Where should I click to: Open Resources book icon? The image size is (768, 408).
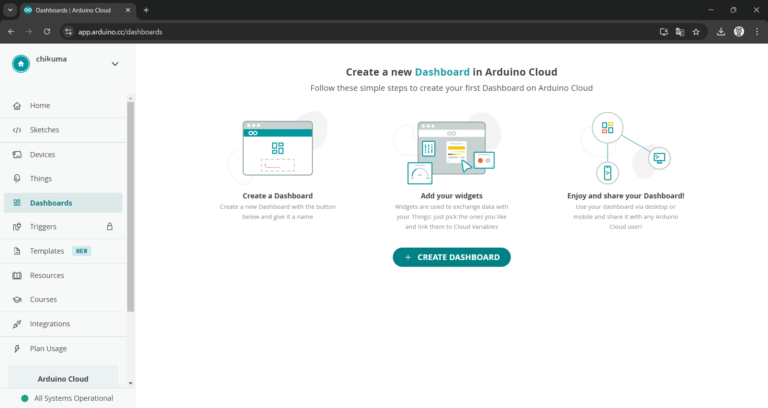(x=17, y=275)
